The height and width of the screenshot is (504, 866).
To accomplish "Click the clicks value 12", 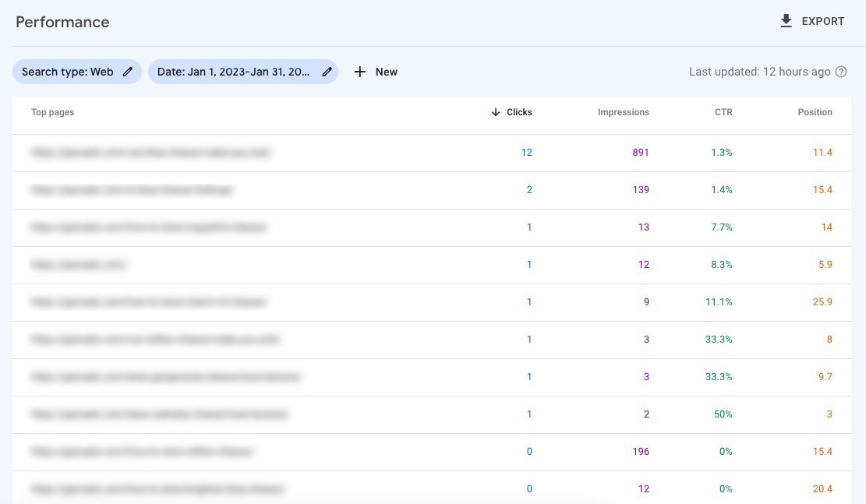I will tap(526, 153).
